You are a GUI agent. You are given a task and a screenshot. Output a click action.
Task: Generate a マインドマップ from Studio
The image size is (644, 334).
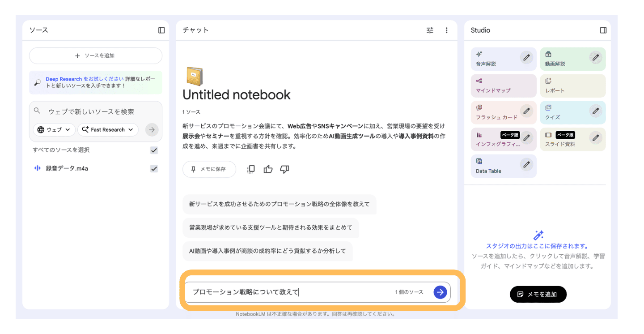[x=503, y=86]
